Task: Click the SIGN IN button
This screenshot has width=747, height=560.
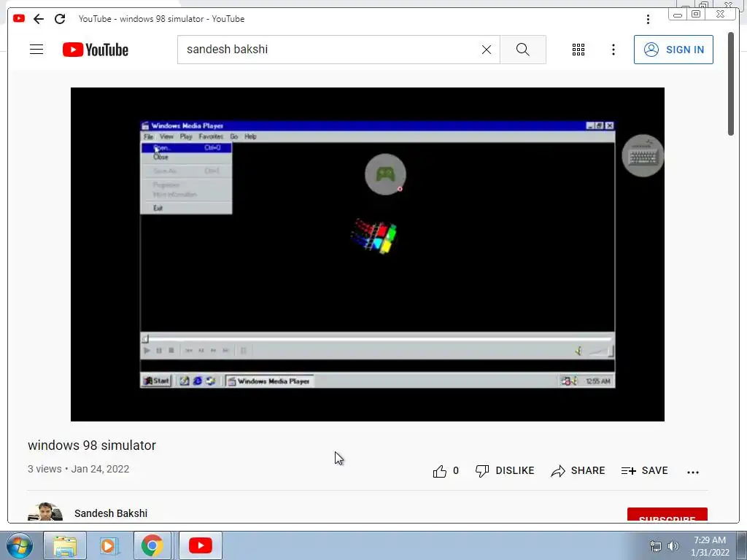Action: tap(673, 50)
